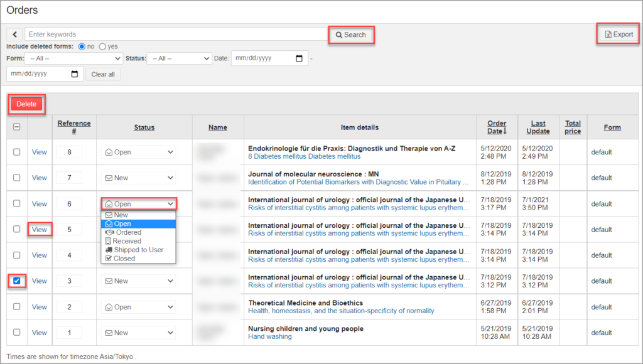Choose New in the status list

coord(139,215)
